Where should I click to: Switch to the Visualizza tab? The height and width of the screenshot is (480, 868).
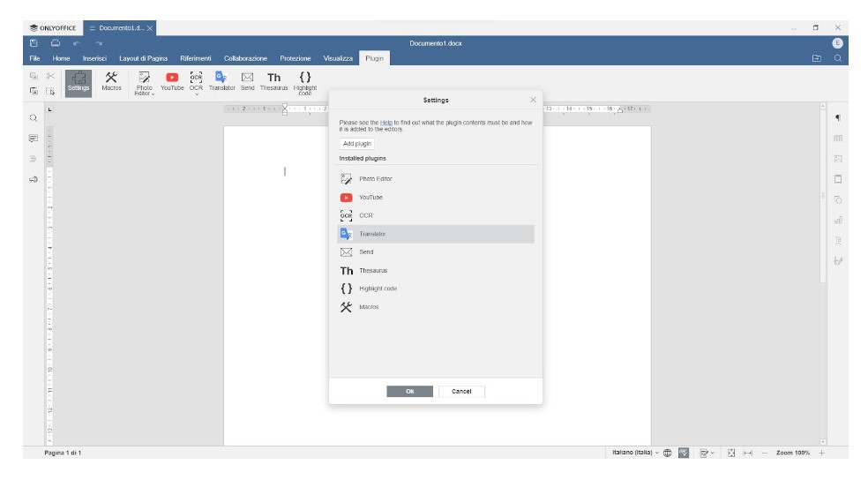point(338,58)
